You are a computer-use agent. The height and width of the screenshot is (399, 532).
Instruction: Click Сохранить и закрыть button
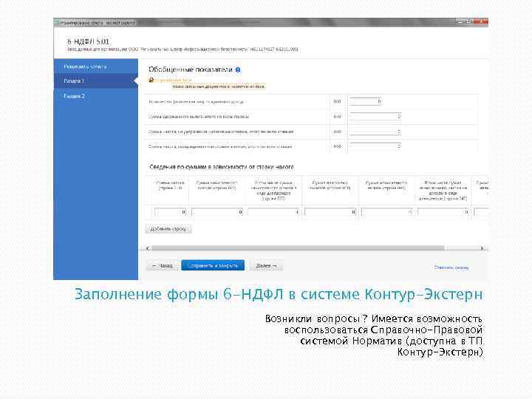(x=213, y=265)
